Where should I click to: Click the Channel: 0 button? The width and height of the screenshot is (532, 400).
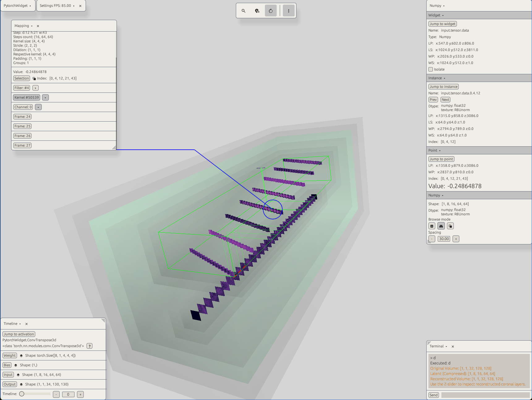click(x=23, y=107)
